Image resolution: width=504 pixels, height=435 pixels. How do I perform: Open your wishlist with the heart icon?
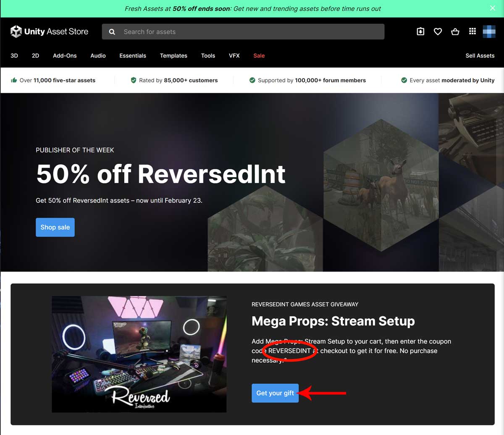coord(438,31)
